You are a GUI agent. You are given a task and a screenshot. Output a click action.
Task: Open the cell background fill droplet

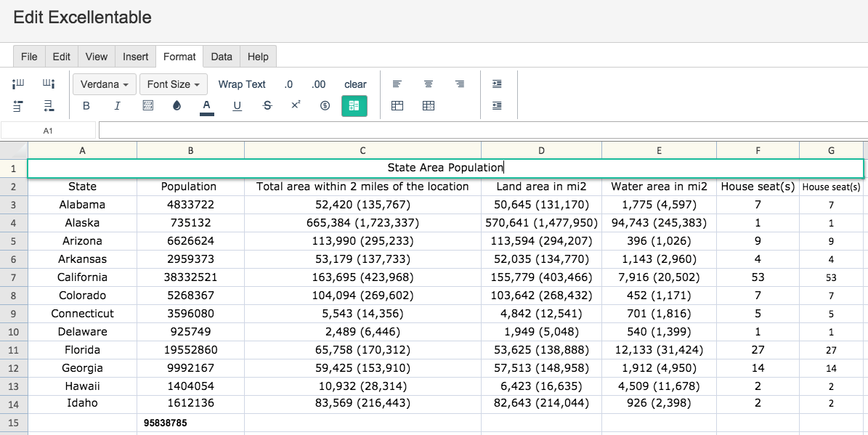(177, 106)
